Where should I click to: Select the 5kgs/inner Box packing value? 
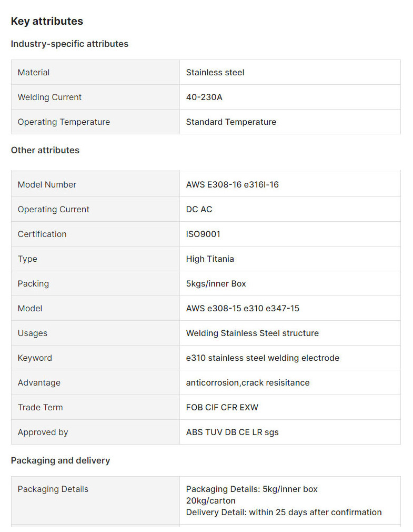[x=216, y=283]
